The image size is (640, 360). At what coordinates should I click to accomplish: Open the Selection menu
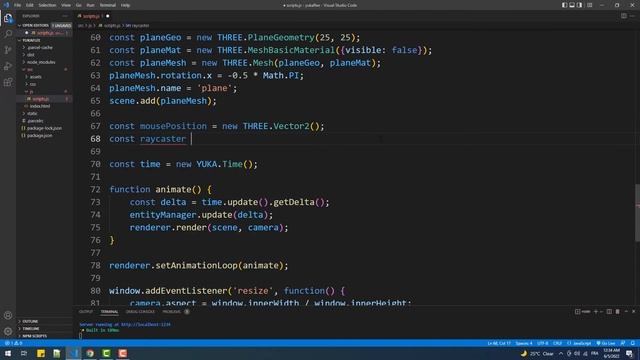(47, 5)
